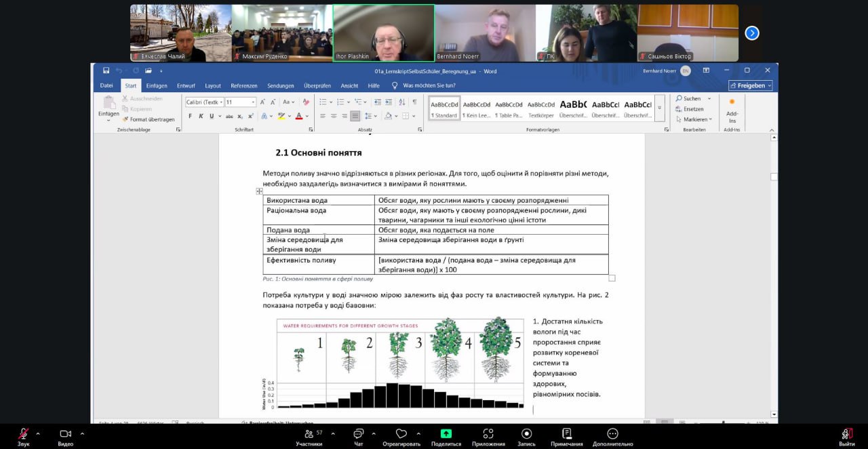Toggle bold formatting in the Schriftart group
Viewport: 868px width, 449px height.
click(x=190, y=116)
